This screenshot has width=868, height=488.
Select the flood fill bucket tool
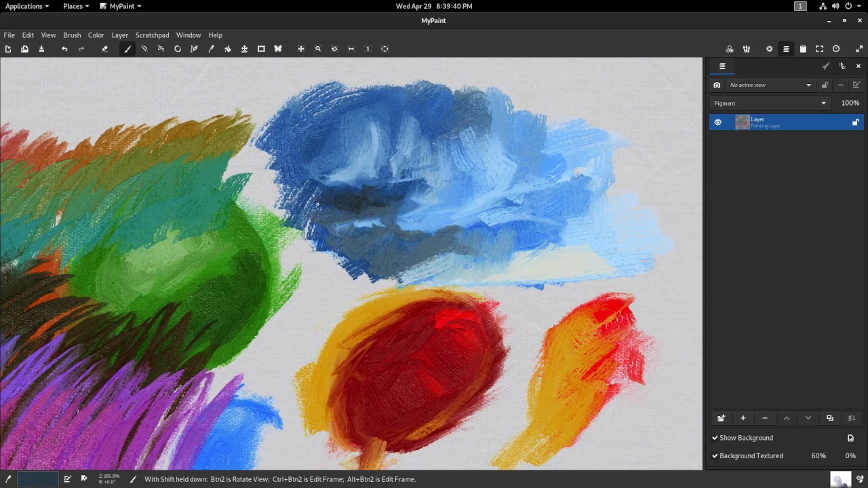[228, 49]
